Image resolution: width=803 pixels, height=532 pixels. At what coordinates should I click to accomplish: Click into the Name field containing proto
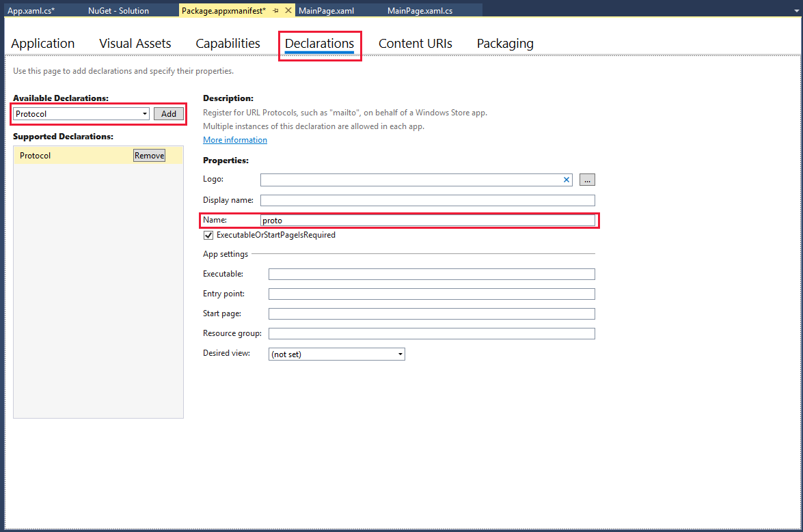[428, 221]
